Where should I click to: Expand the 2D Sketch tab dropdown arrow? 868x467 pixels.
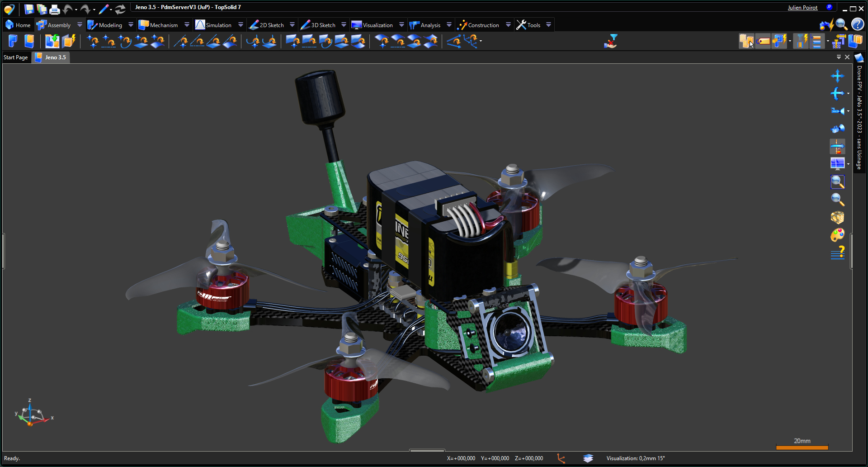click(x=292, y=25)
